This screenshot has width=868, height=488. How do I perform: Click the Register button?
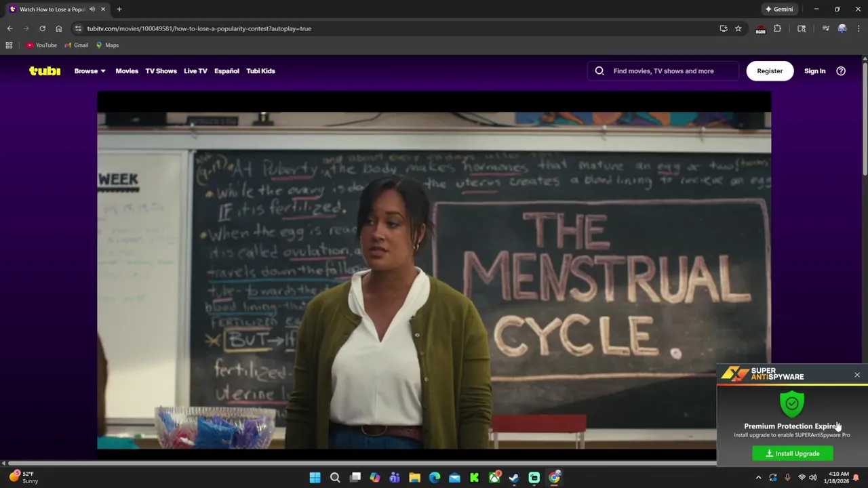pos(770,70)
